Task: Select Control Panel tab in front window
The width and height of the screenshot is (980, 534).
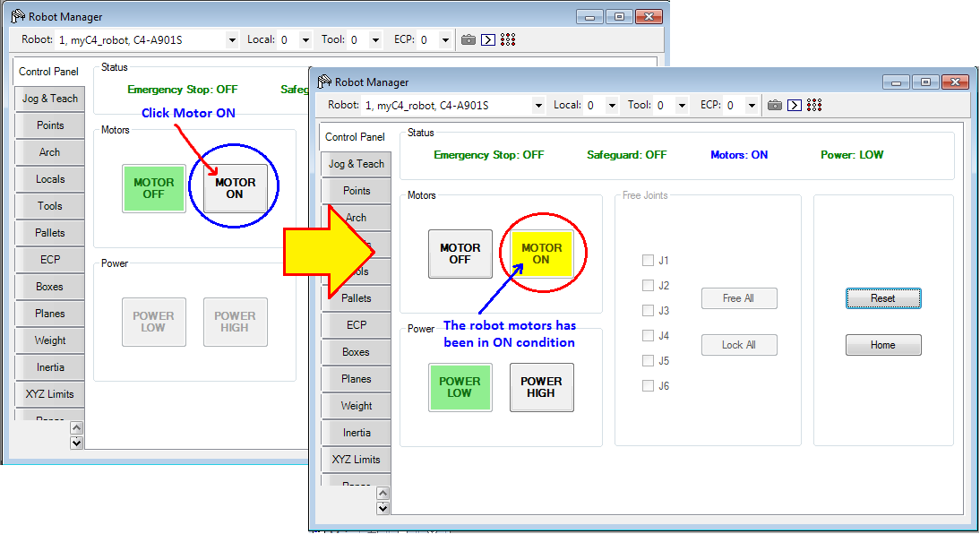Action: pos(355,136)
